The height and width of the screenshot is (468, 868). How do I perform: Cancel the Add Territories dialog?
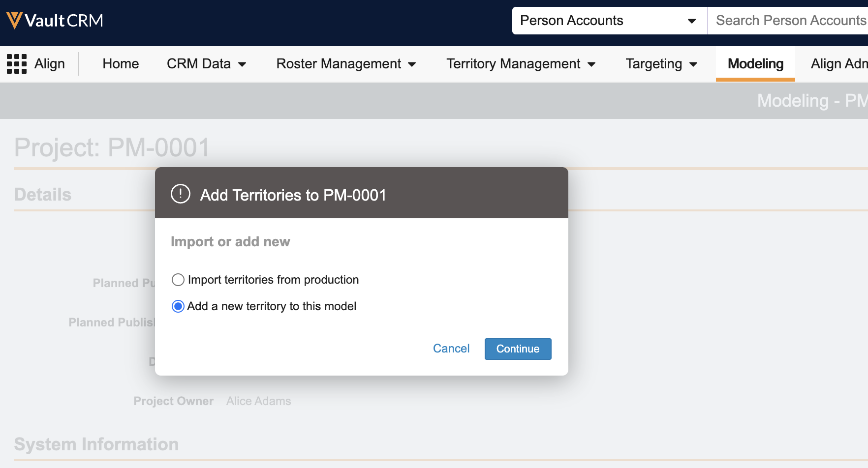(451, 349)
